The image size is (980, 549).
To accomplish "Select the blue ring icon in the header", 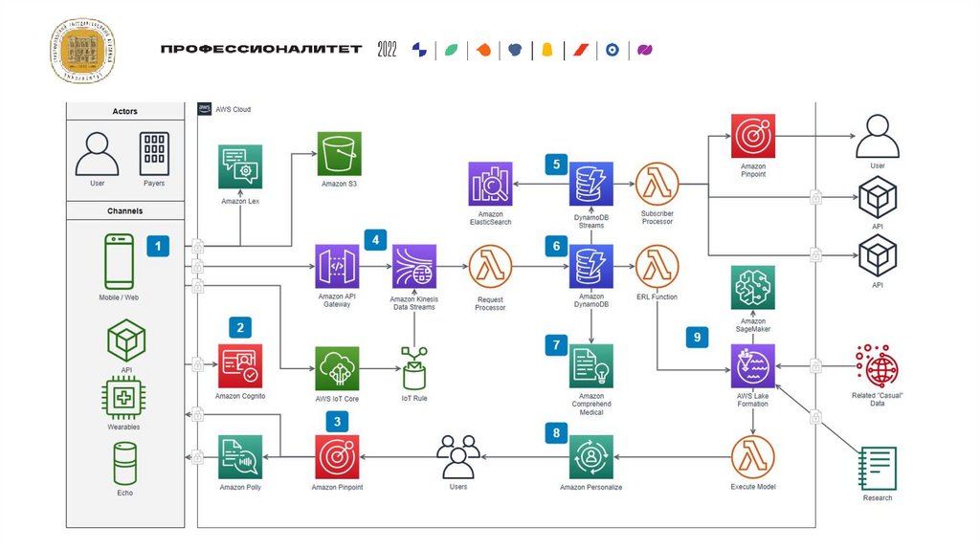I will (612, 50).
